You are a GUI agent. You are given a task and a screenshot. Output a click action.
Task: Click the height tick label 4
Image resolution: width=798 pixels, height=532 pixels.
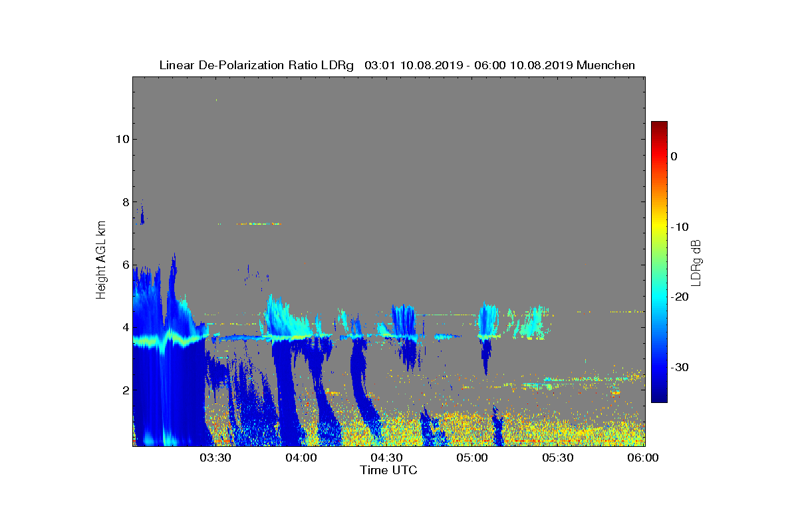click(x=124, y=327)
